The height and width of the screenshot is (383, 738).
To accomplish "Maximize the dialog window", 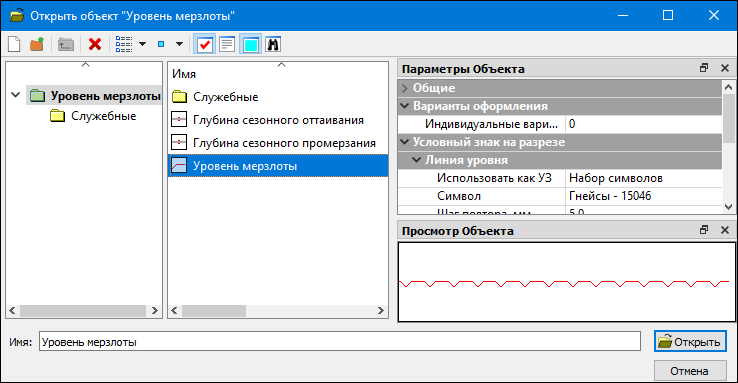I will click(668, 16).
